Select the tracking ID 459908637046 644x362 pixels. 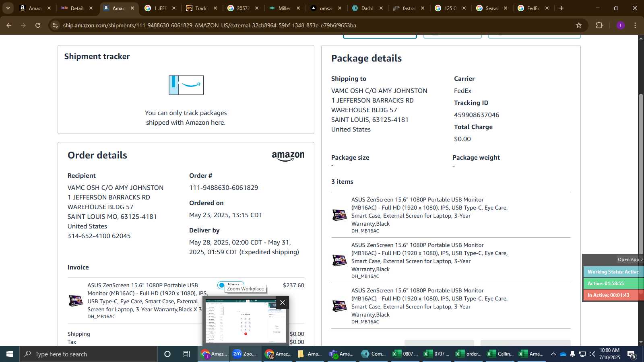coord(477,115)
